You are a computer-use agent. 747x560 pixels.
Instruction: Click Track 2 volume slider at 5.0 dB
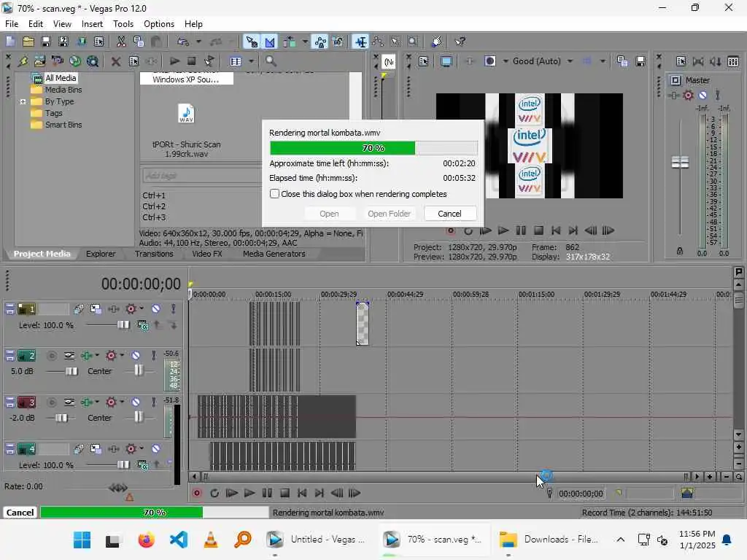[x=71, y=371]
